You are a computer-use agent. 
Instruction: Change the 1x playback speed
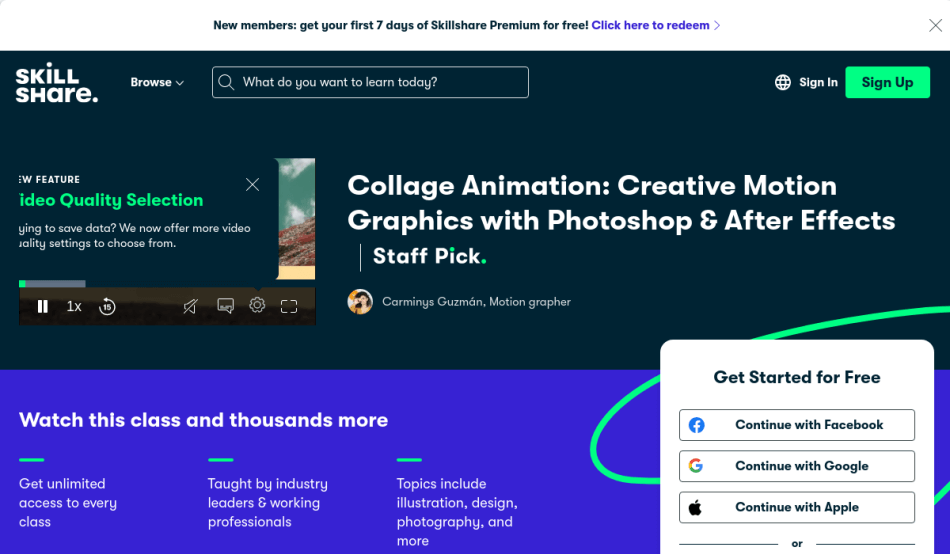[74, 307]
